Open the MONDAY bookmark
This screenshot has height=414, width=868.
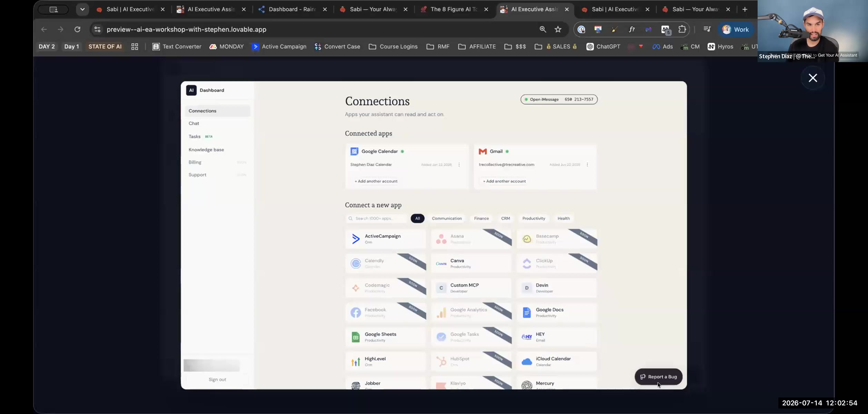pyautogui.click(x=226, y=47)
